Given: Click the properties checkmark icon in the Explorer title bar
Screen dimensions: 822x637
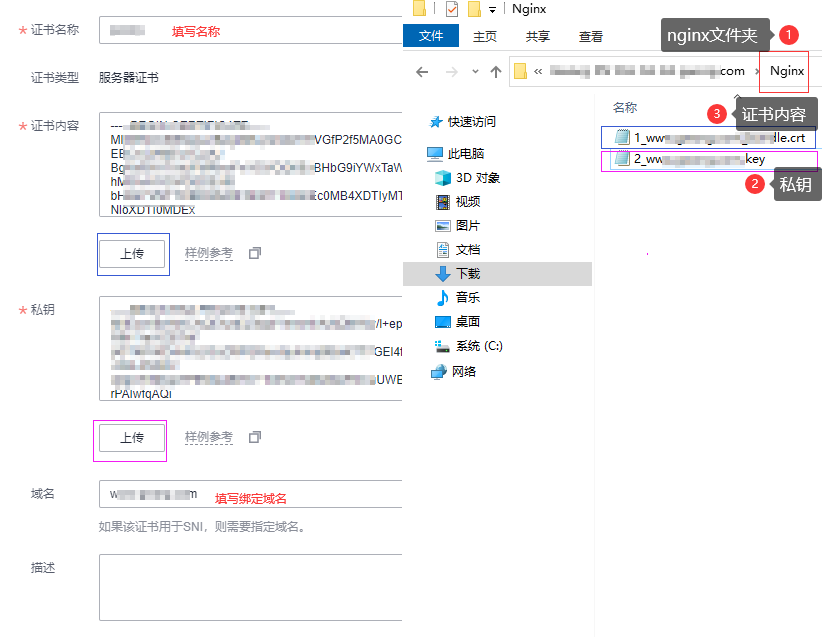Looking at the screenshot, I should pyautogui.click(x=452, y=10).
